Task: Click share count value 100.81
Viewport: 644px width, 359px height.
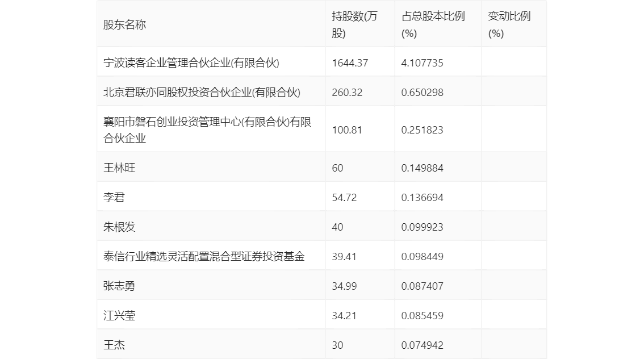Action: (347, 130)
